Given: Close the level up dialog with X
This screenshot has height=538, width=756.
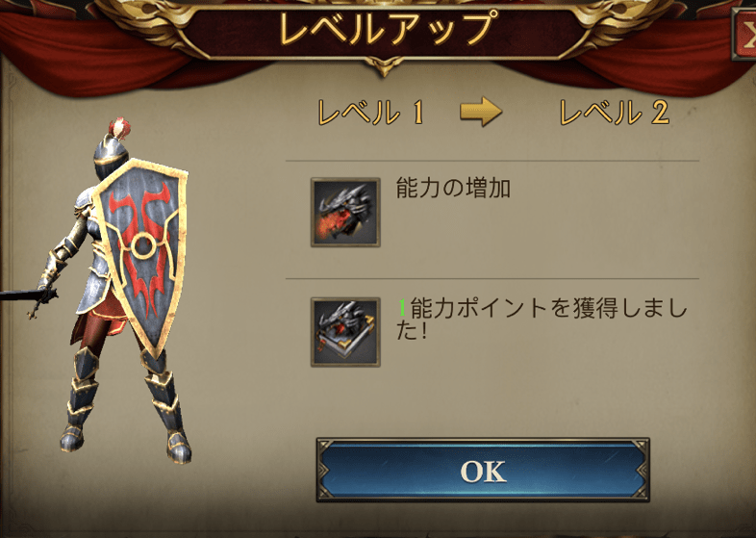Looking at the screenshot, I should (744, 34).
